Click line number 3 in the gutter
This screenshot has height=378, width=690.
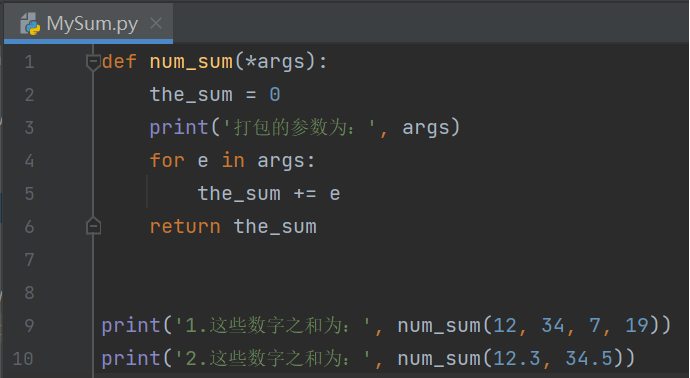[29, 128]
